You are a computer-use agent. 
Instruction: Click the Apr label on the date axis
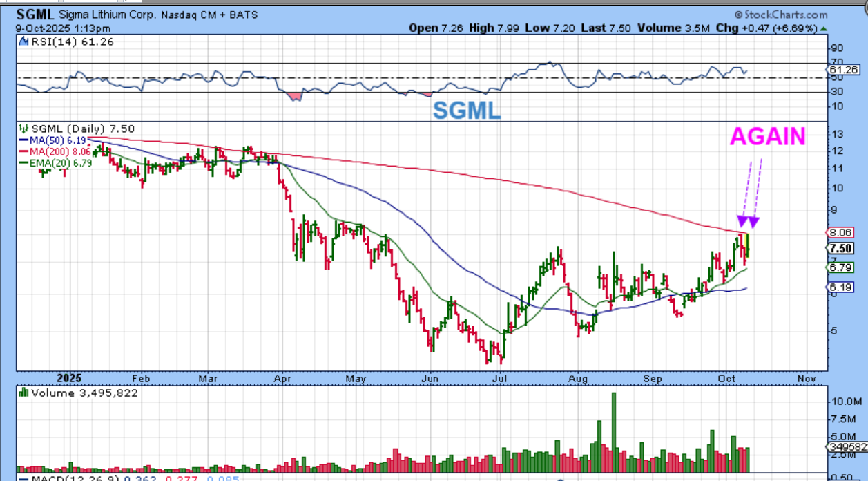[282, 379]
